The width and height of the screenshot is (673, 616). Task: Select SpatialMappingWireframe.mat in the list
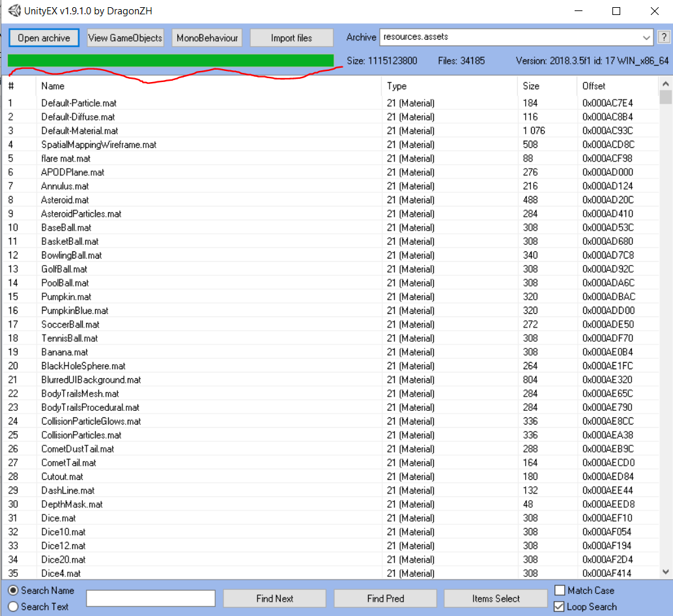click(331, 145)
